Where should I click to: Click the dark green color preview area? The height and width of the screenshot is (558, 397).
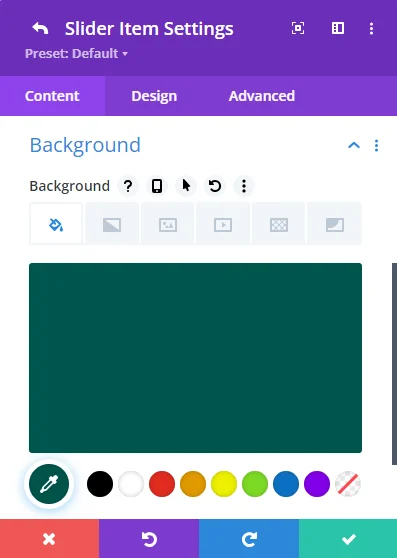pyautogui.click(x=195, y=358)
